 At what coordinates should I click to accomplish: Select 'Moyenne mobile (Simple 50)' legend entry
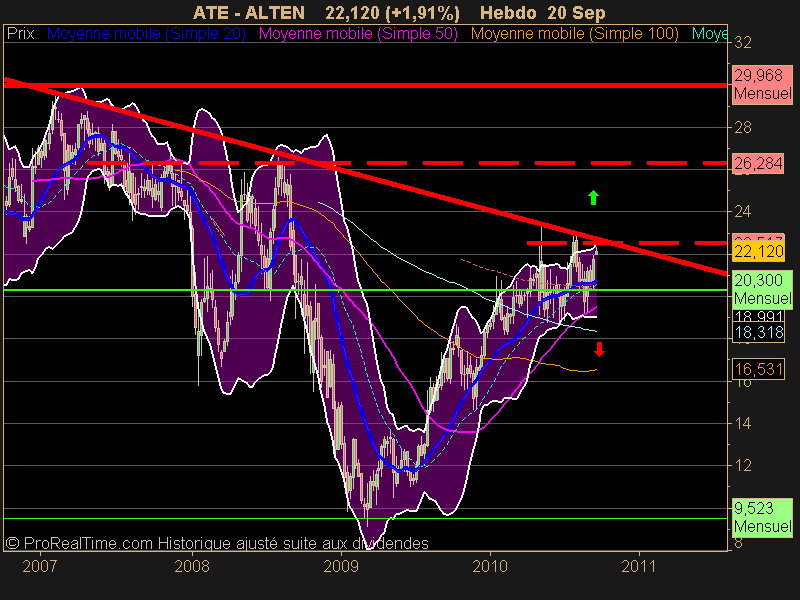(358, 34)
